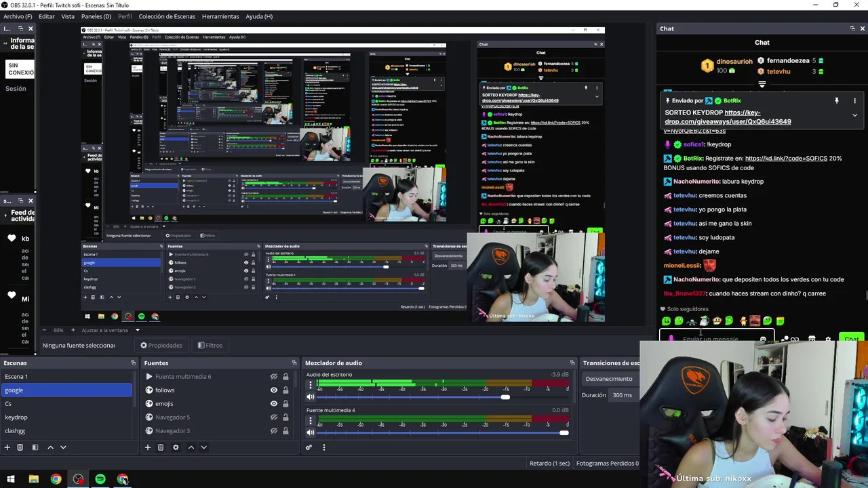Screen dimensions: 868x488
Task: Lock the emojis source
Action: (x=285, y=404)
